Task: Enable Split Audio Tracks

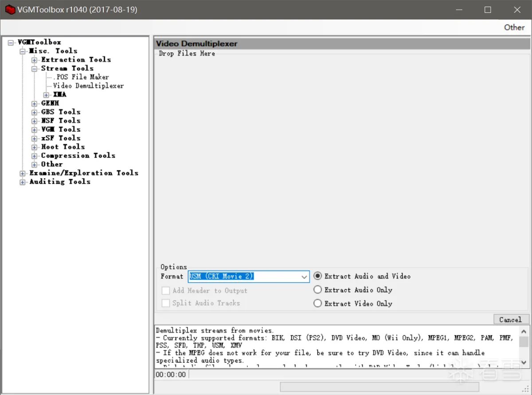Action: click(166, 303)
